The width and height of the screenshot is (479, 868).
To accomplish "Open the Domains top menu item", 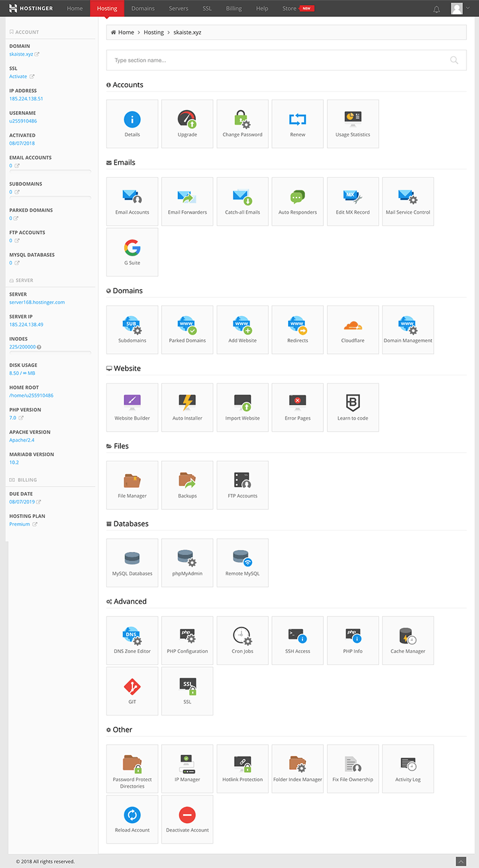I will pyautogui.click(x=143, y=8).
